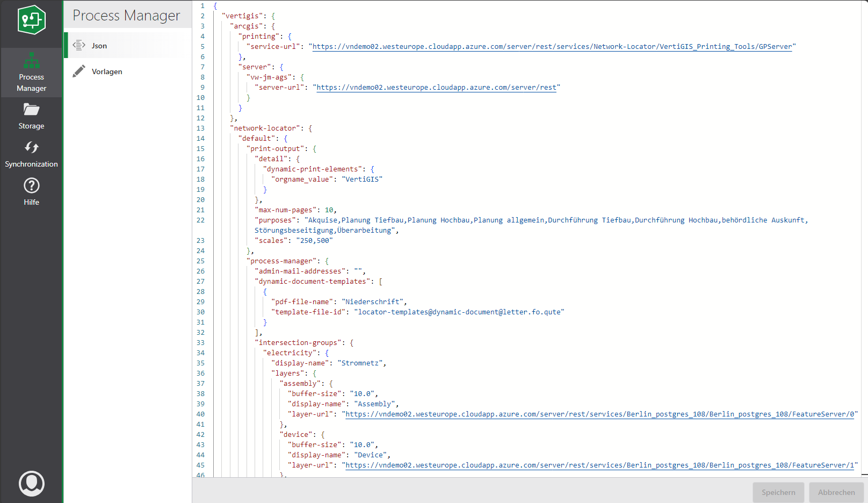Viewport: 868px width, 503px height.
Task: Open the user profile avatar
Action: [x=32, y=484]
